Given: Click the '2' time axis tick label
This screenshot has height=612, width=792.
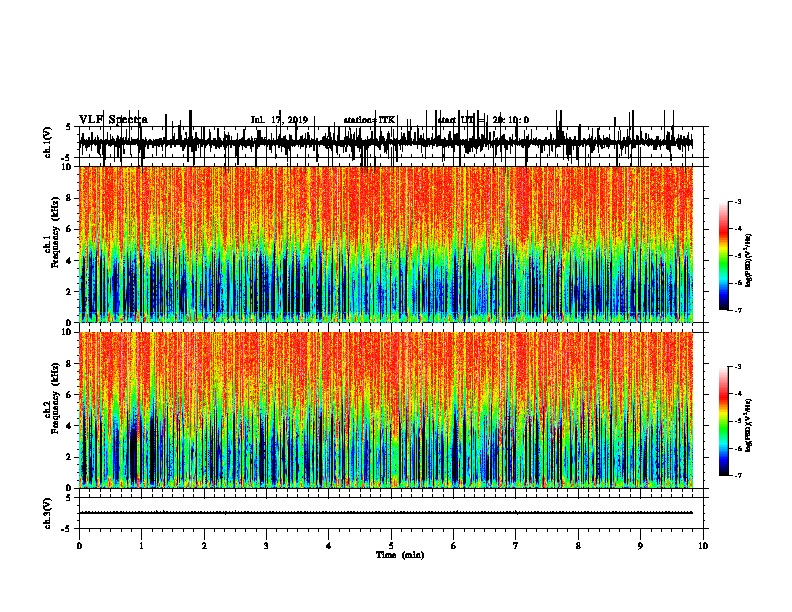Looking at the screenshot, I should point(204,546).
